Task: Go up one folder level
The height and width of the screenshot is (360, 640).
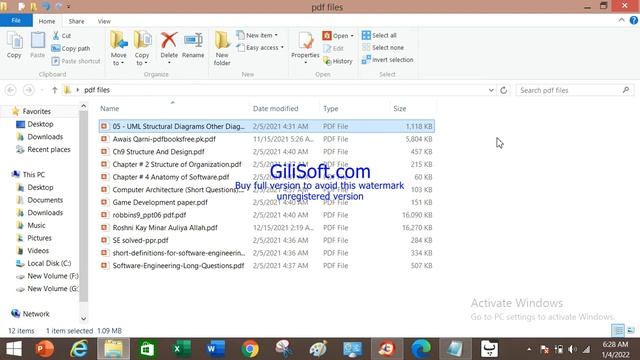Action: pos(54,90)
